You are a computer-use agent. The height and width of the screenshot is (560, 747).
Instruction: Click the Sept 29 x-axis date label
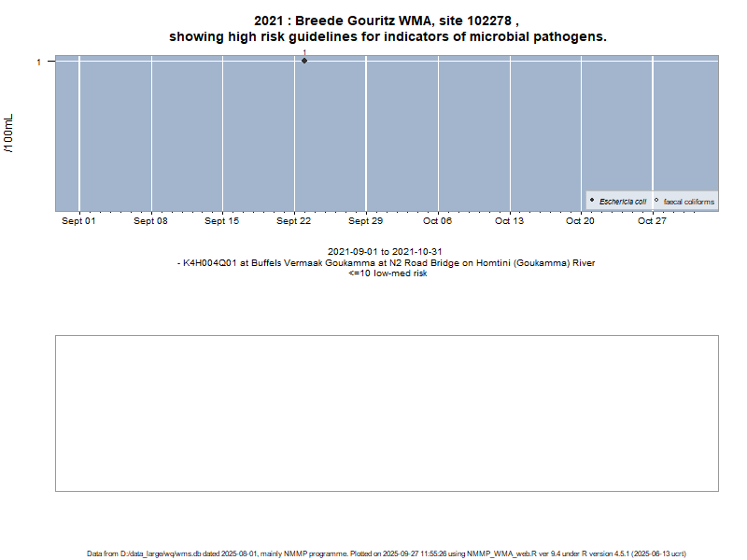365,221
